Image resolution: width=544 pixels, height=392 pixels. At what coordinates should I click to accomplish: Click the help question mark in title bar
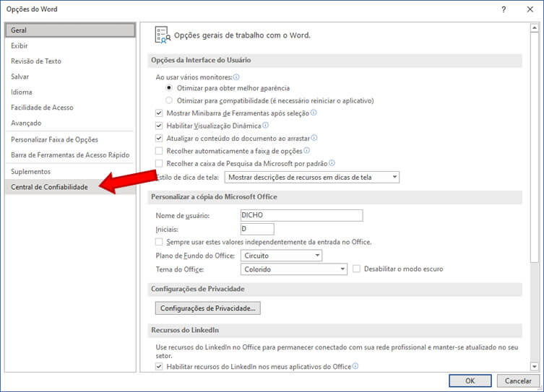point(504,9)
